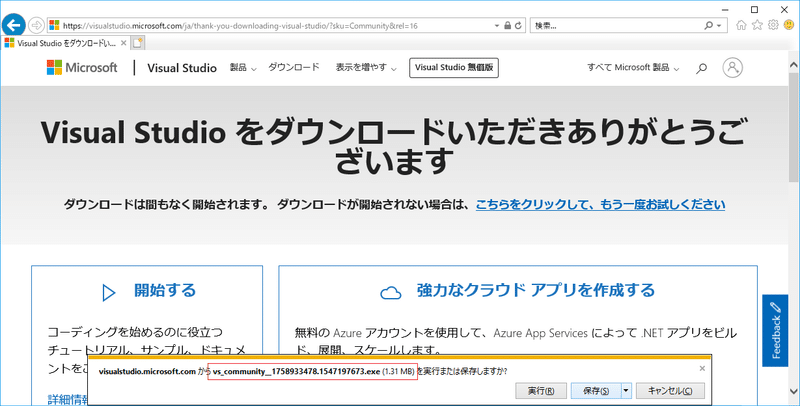Click the cloud icon in the Azure card
The height and width of the screenshot is (406, 800).
coord(391,293)
